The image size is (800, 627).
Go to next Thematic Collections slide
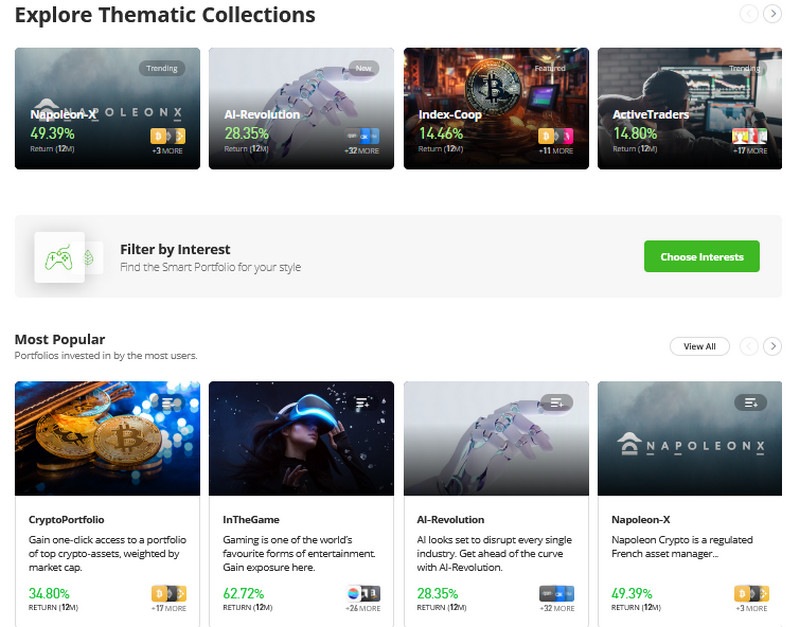772,14
